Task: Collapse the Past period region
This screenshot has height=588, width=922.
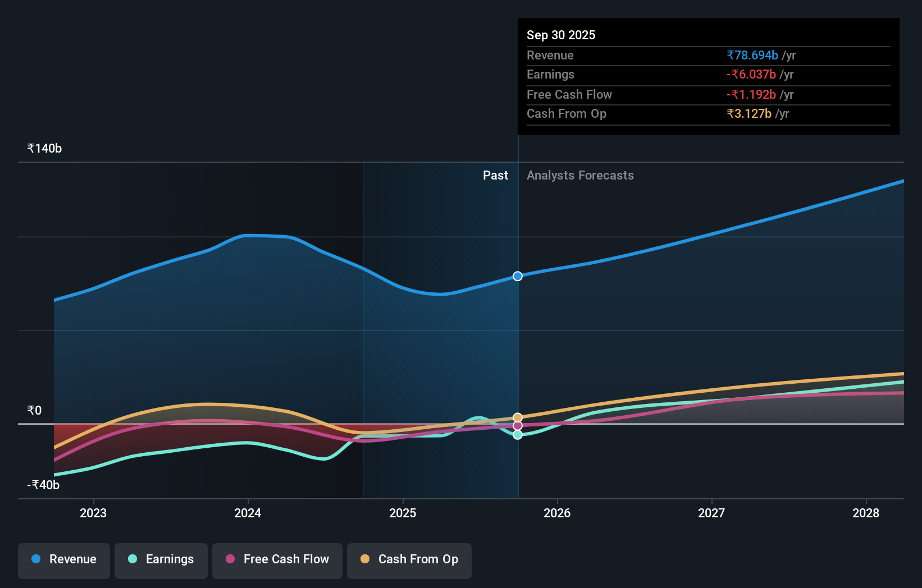Action: [495, 175]
